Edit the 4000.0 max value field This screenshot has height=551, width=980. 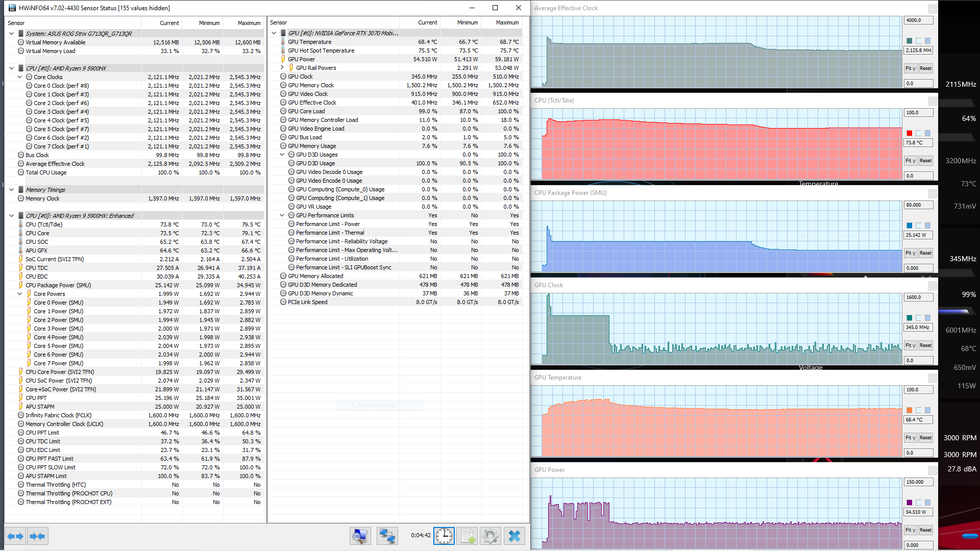[918, 20]
